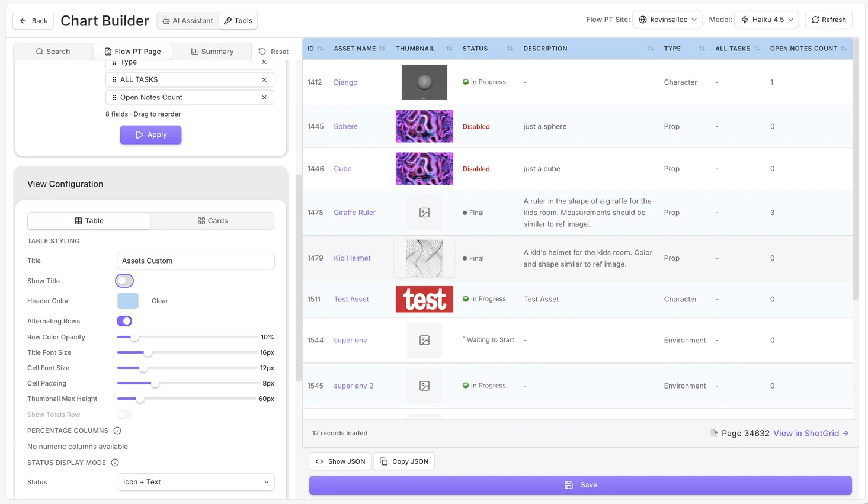868x504 pixels.
Task: Click the Apply button
Action: [x=150, y=134]
